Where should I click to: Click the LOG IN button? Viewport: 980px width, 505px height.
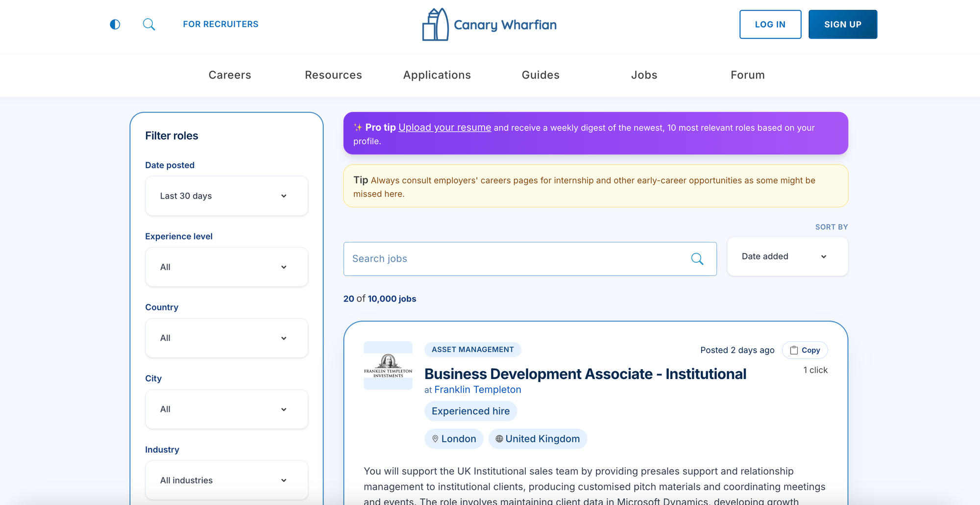(770, 25)
